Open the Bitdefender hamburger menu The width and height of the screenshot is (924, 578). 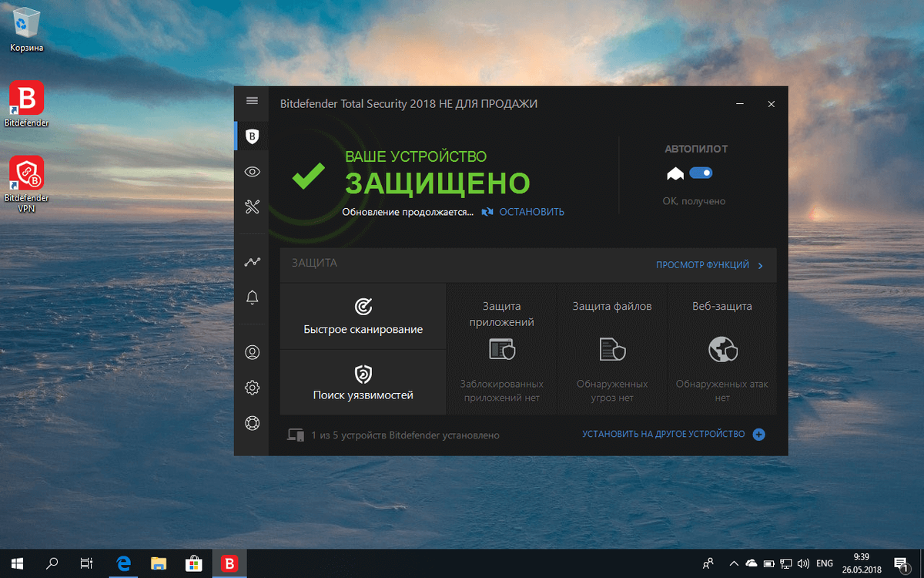pyautogui.click(x=252, y=101)
